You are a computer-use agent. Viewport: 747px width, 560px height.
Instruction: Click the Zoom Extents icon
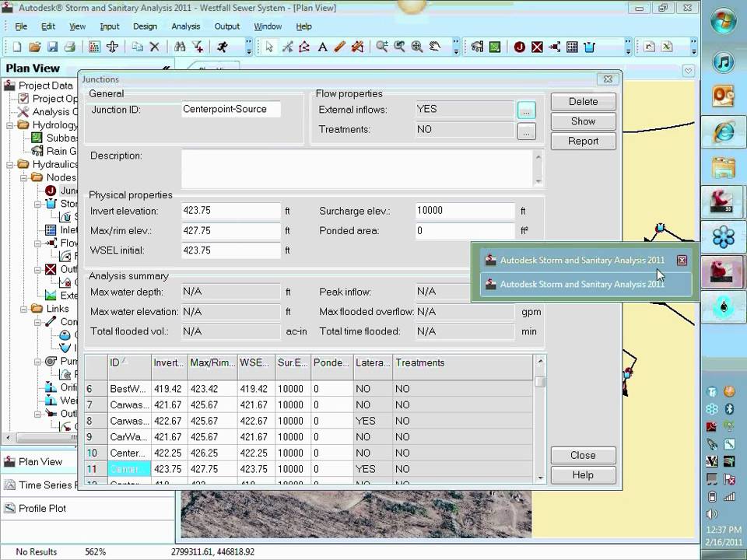tap(417, 47)
